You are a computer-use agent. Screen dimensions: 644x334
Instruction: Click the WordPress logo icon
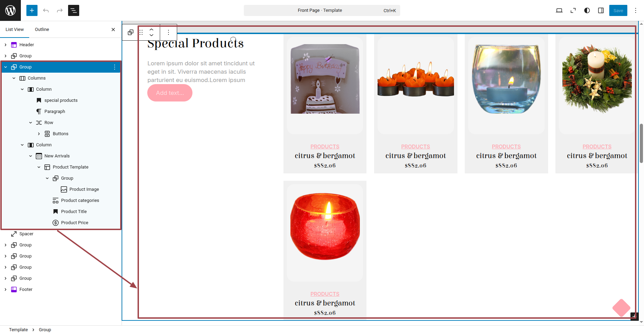[10, 10]
